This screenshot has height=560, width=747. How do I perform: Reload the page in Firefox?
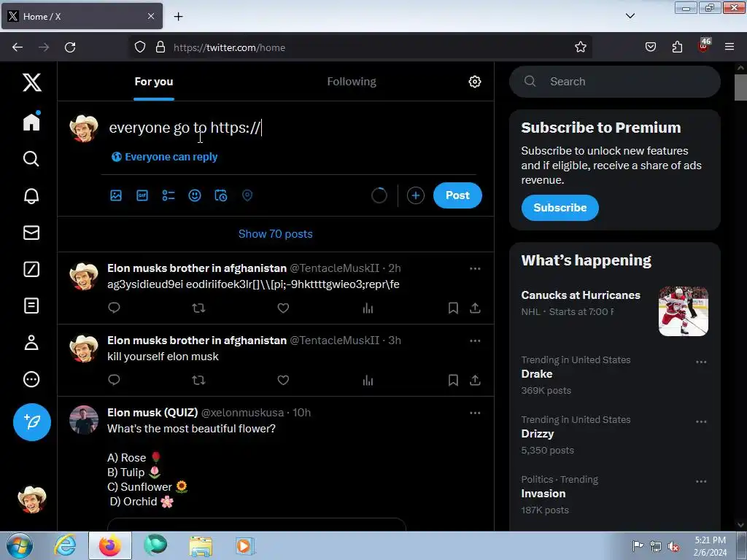click(70, 47)
